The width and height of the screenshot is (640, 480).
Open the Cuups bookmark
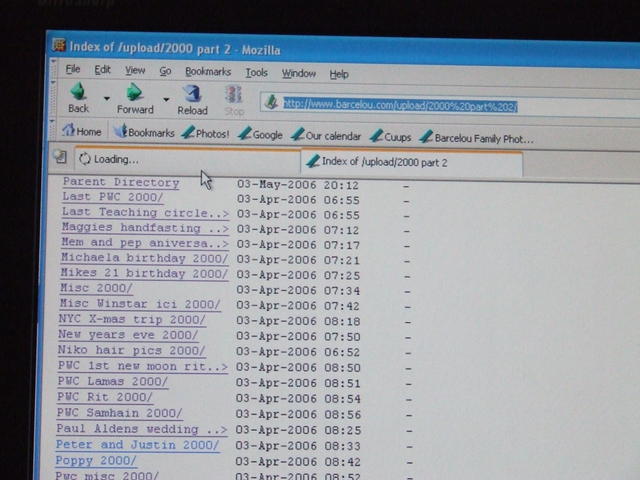pyautogui.click(x=390, y=137)
